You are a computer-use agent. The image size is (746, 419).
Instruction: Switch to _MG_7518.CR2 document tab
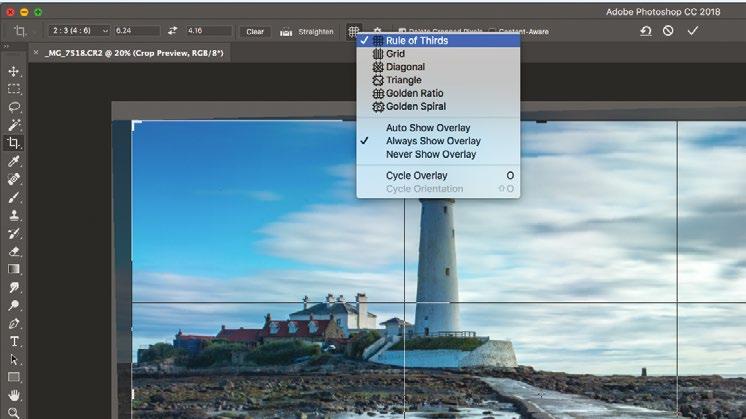[135, 53]
